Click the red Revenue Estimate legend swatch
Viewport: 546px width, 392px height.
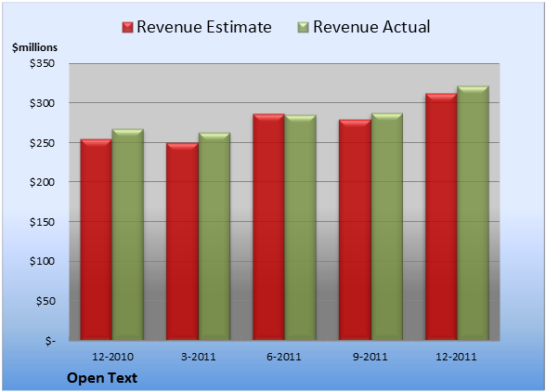127,28
